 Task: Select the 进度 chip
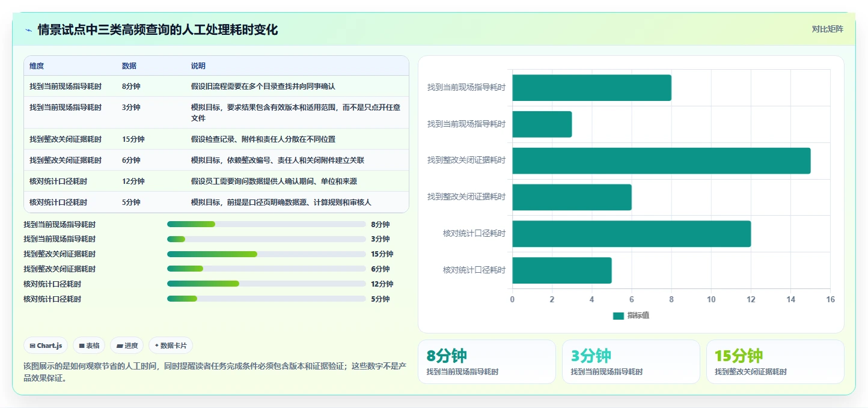pos(127,346)
